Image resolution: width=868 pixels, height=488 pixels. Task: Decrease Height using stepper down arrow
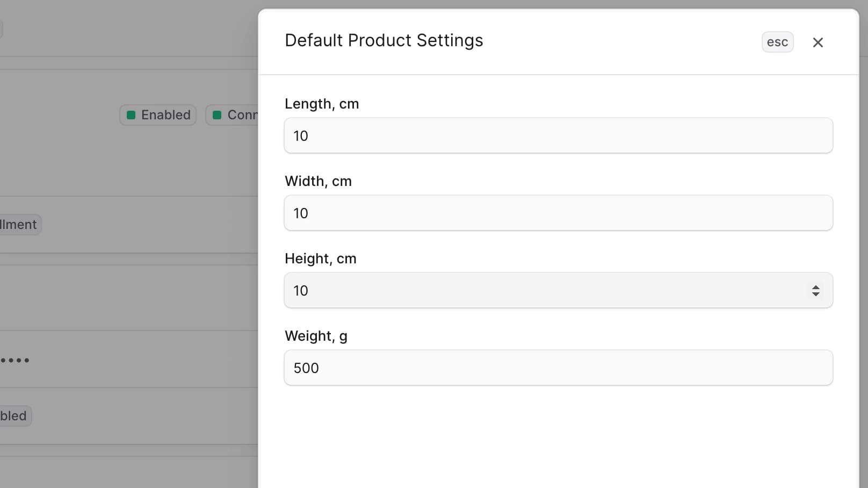[x=815, y=294]
